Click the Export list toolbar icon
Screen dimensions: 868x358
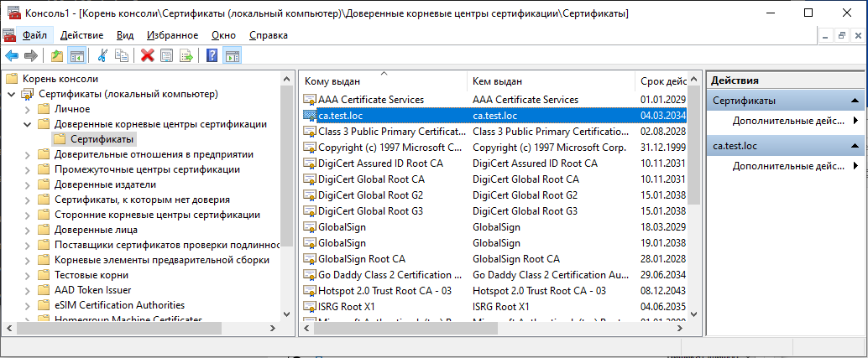coord(186,56)
